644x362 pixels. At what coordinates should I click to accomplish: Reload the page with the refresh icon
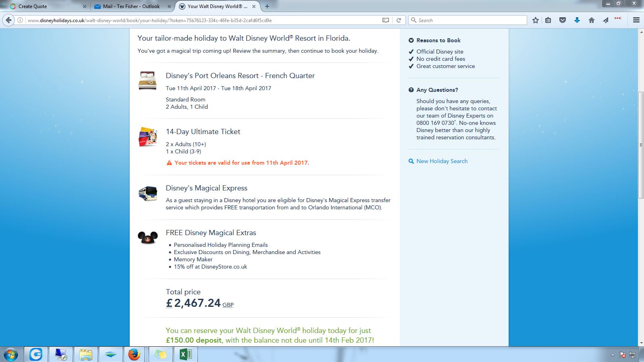[399, 20]
